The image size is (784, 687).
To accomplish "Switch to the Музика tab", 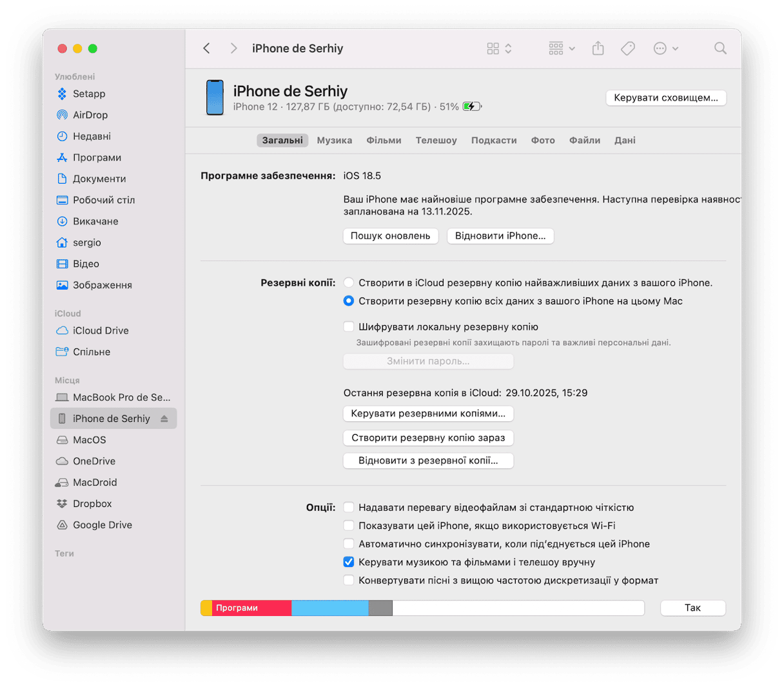I will 334,140.
